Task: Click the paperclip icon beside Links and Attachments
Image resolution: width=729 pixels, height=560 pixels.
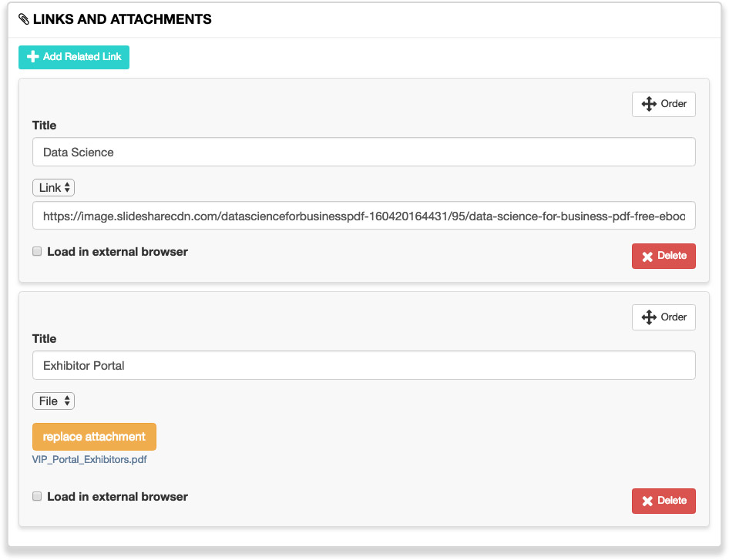Action: point(24,19)
